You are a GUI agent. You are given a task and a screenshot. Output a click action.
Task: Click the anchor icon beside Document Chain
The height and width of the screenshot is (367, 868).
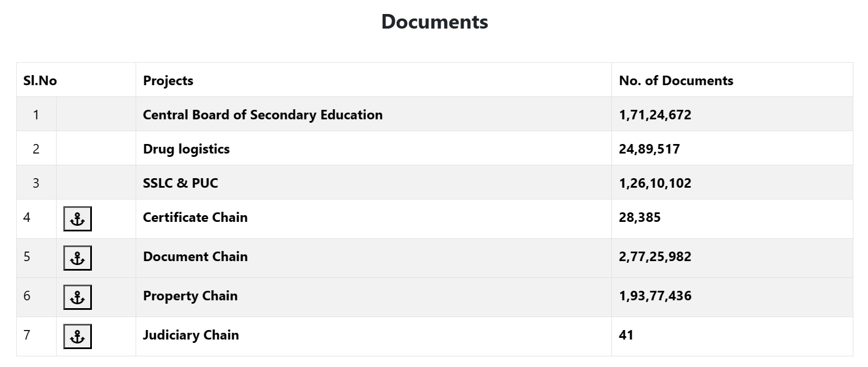tap(77, 258)
